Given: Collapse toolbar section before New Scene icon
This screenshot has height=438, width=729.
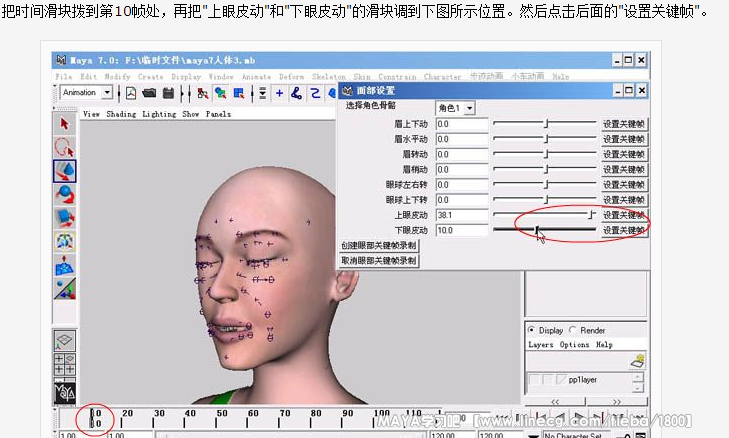Looking at the screenshot, I should 119,93.
